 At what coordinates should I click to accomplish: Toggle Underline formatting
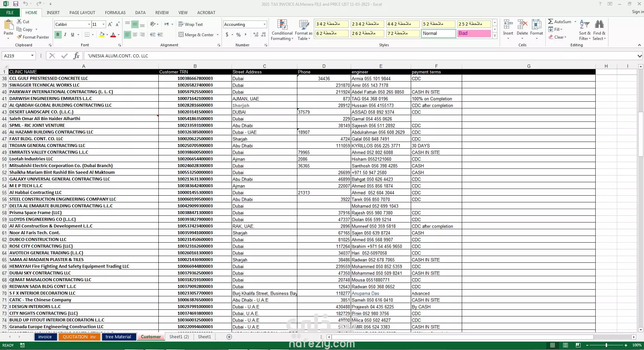pyautogui.click(x=72, y=35)
